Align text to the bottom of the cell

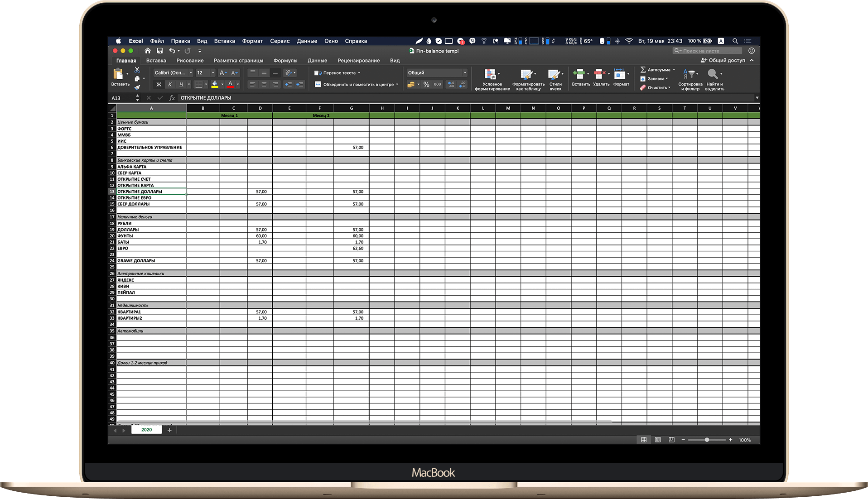[275, 72]
